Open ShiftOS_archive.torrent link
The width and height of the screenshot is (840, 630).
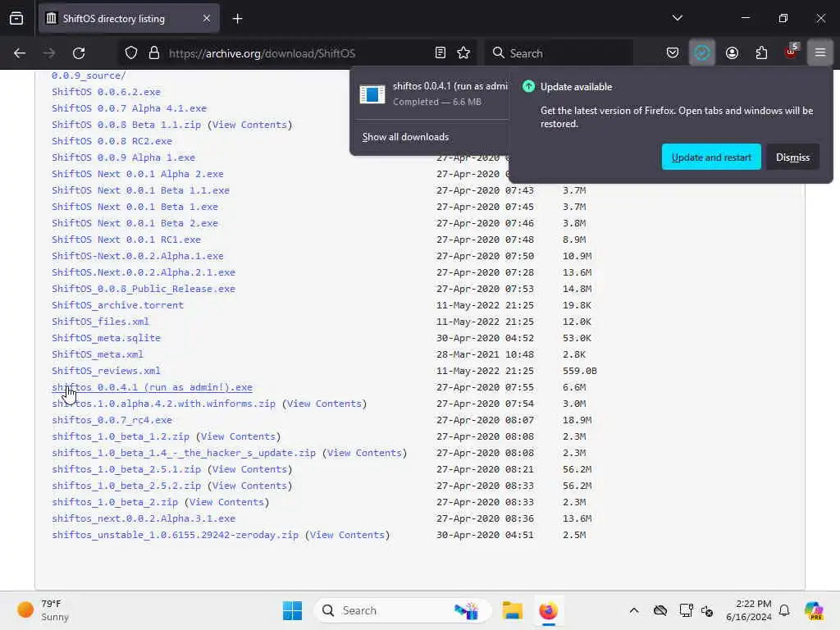click(118, 305)
